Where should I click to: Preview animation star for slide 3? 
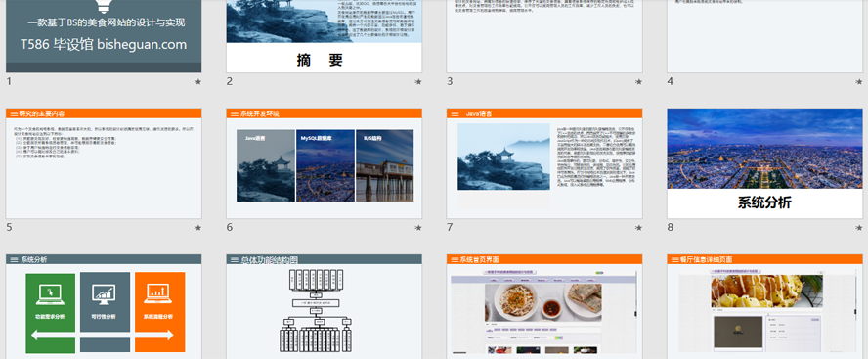click(x=638, y=82)
